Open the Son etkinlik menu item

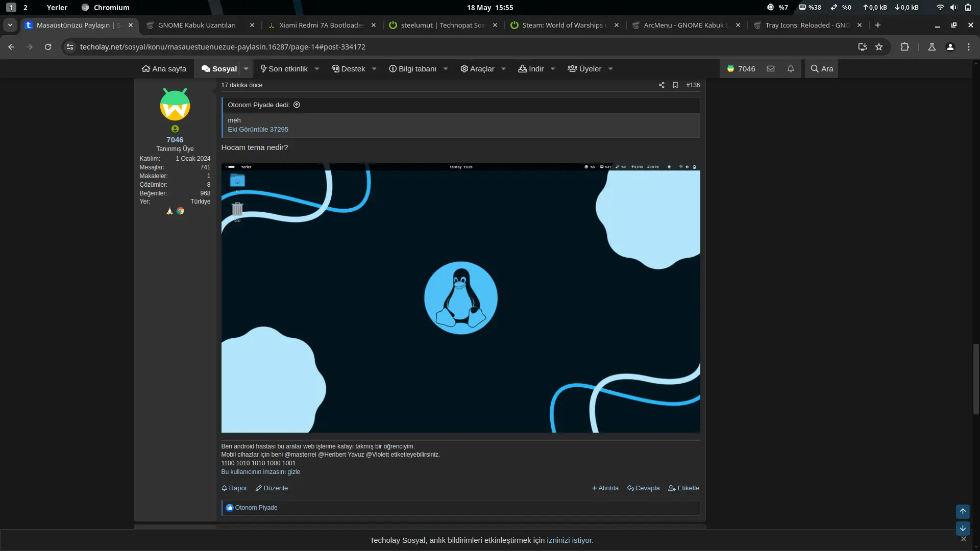pyautogui.click(x=284, y=69)
